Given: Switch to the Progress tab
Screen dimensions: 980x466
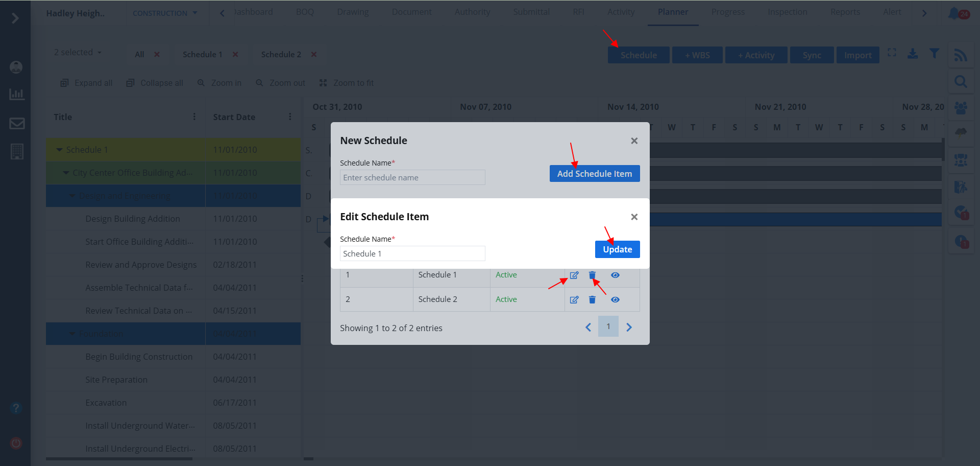Looking at the screenshot, I should [x=728, y=12].
